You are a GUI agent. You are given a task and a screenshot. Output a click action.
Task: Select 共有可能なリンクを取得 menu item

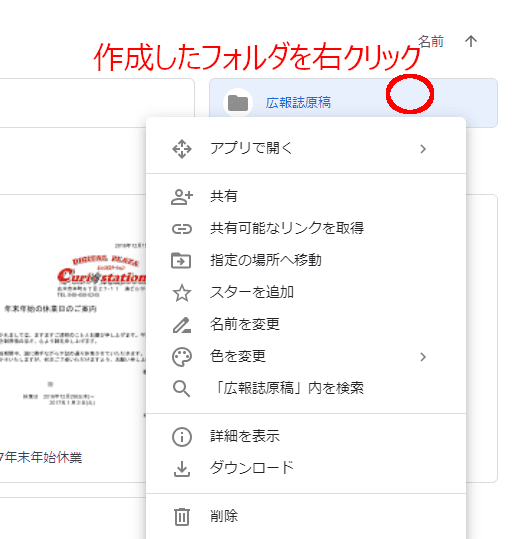[x=306, y=228]
